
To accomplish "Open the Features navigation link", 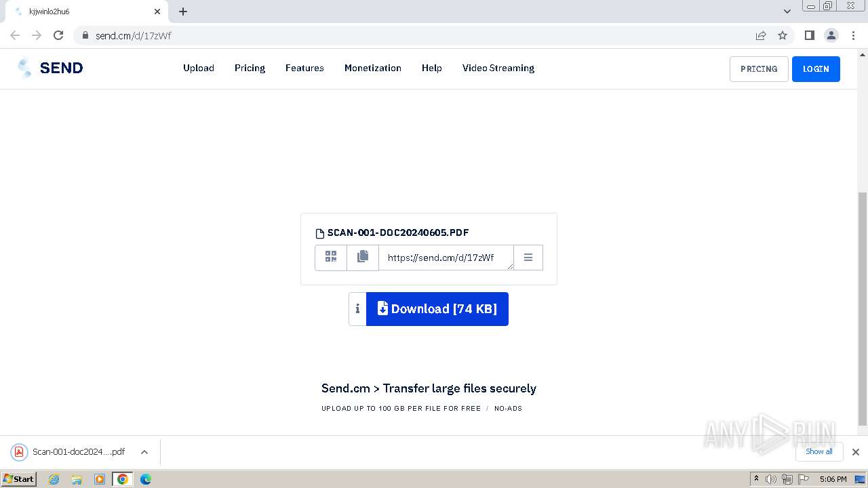I will point(304,68).
